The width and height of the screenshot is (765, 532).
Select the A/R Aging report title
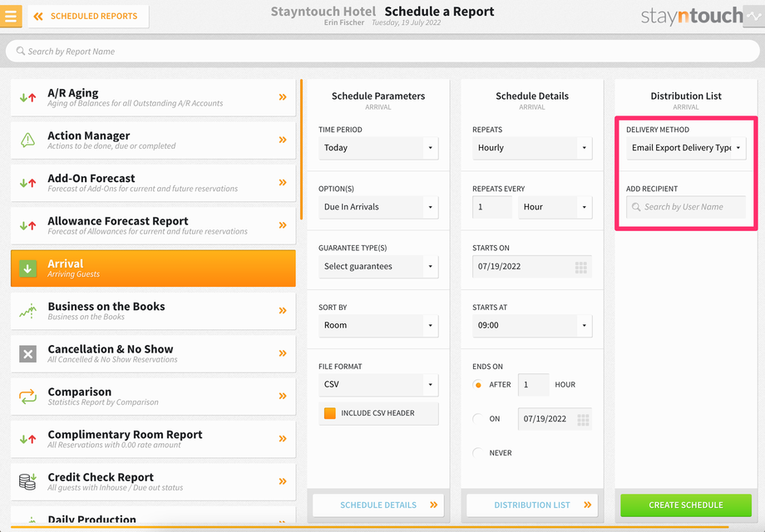coord(72,92)
